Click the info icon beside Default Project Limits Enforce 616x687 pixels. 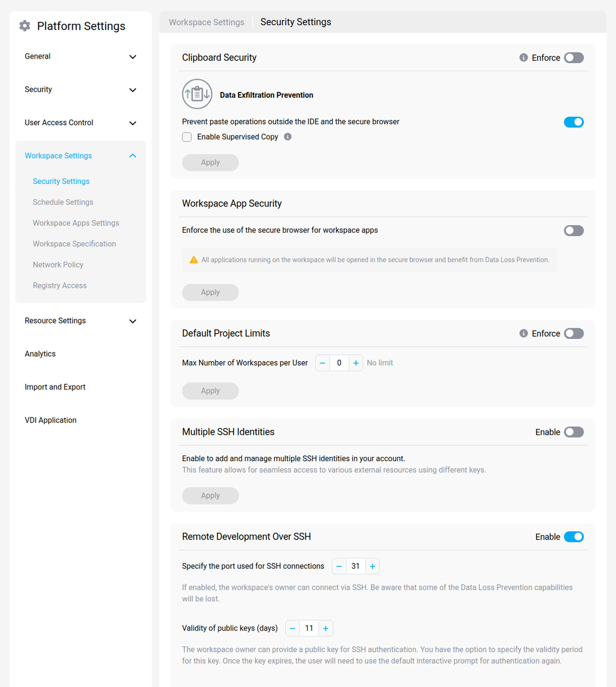click(523, 333)
